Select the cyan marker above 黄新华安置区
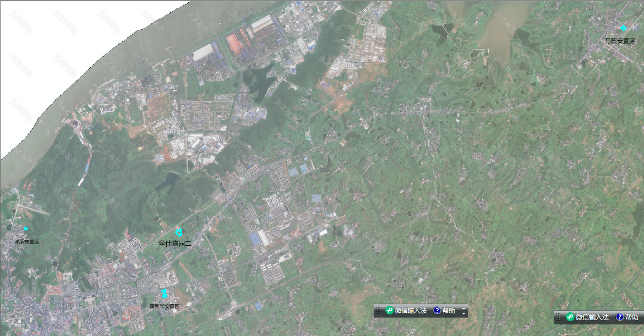This screenshot has width=644, height=336. tap(164, 294)
